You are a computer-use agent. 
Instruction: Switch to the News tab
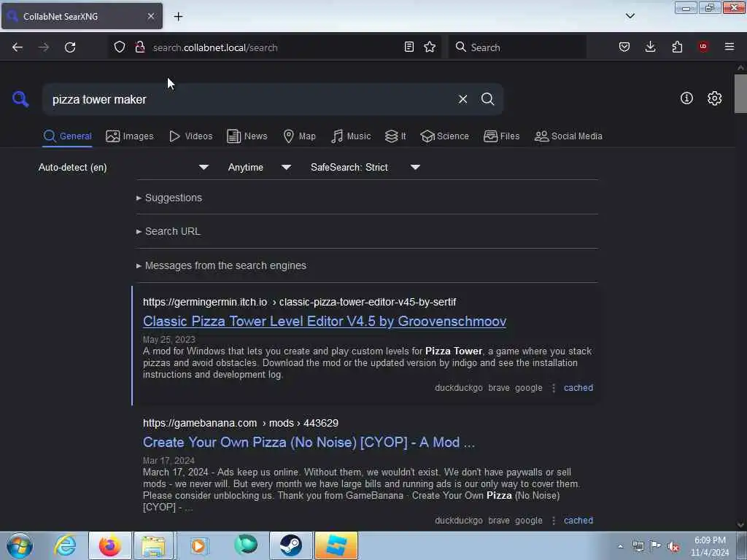tap(247, 136)
